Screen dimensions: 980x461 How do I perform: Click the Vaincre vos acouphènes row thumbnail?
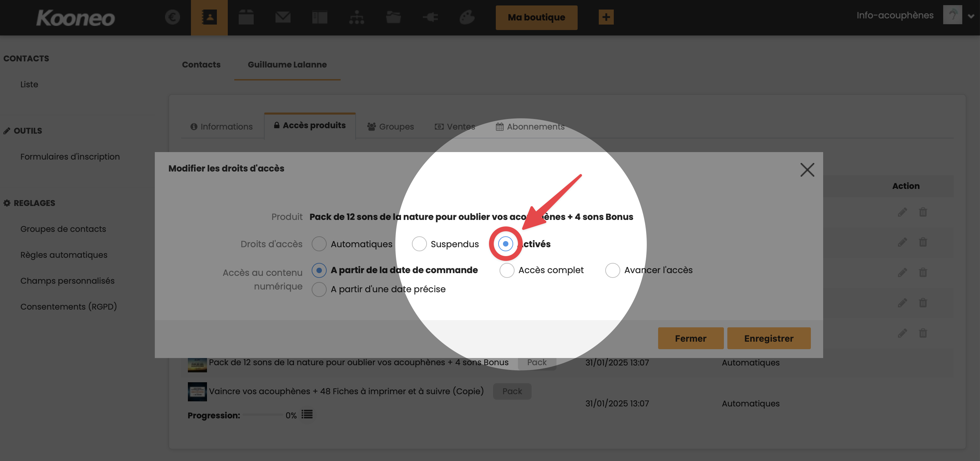197,391
